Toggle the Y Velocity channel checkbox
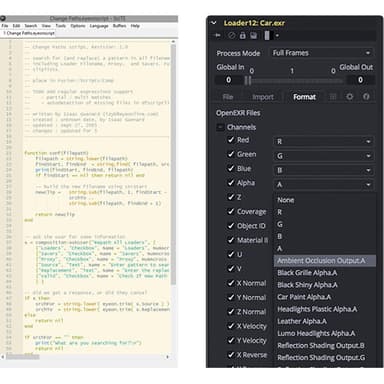Image resolution: width=384 pixels, height=384 pixels. pyautogui.click(x=230, y=340)
